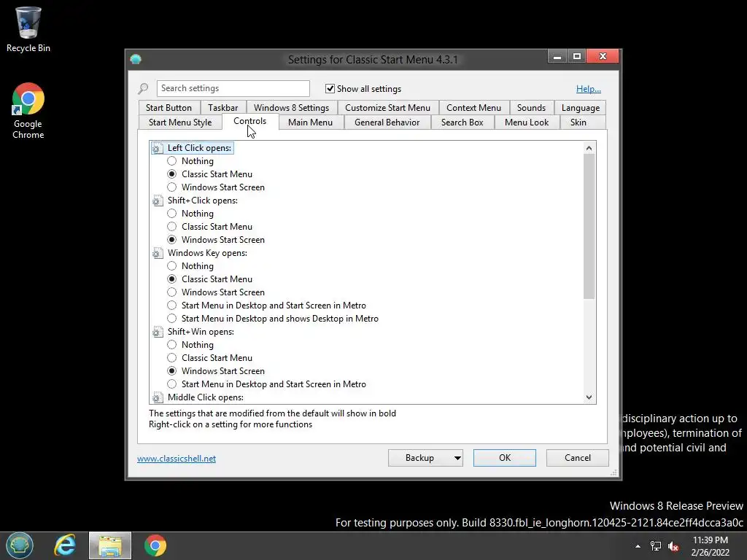Viewport: 747px width, 560px height.
Task: Open the Recycle Bin desktop icon
Action: 28,28
